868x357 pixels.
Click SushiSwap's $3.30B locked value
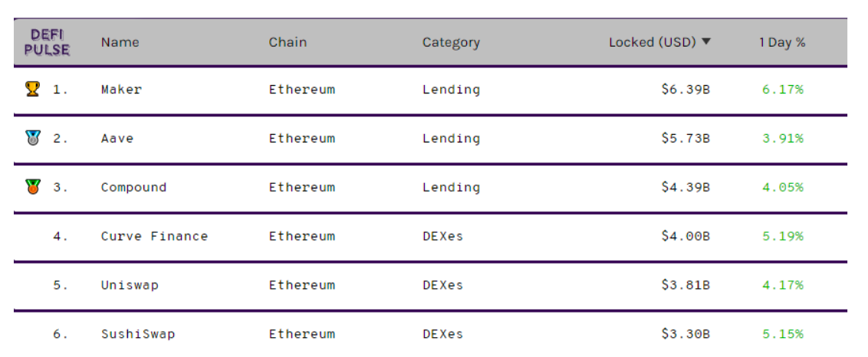pos(686,334)
